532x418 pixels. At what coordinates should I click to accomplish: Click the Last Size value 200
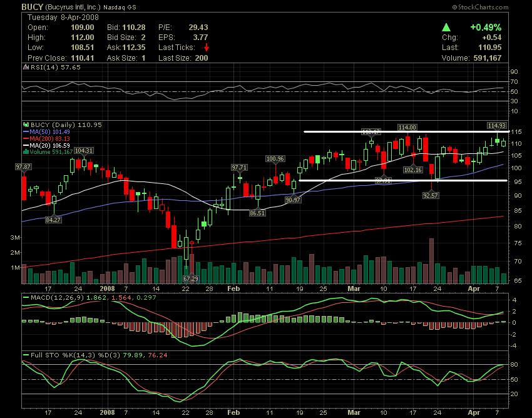tap(202, 58)
